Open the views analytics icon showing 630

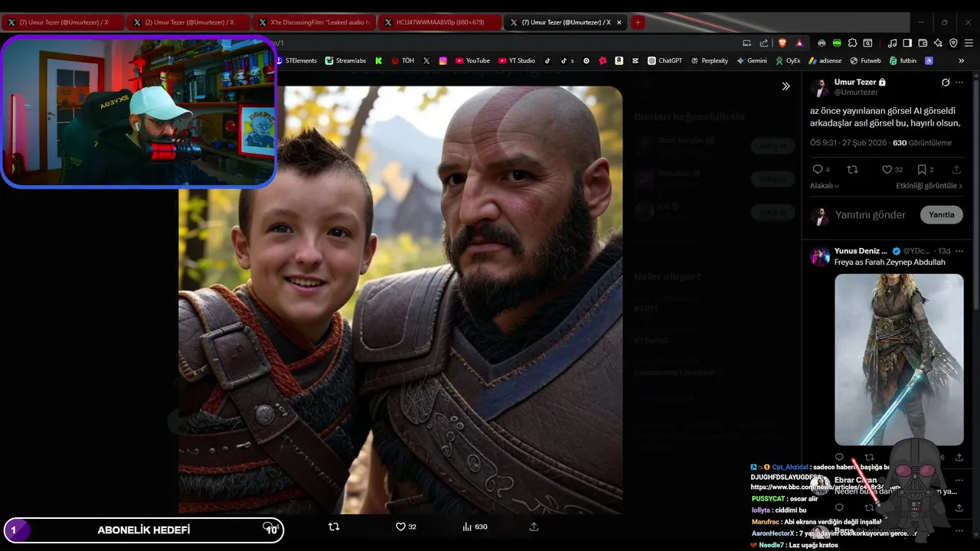(x=467, y=527)
